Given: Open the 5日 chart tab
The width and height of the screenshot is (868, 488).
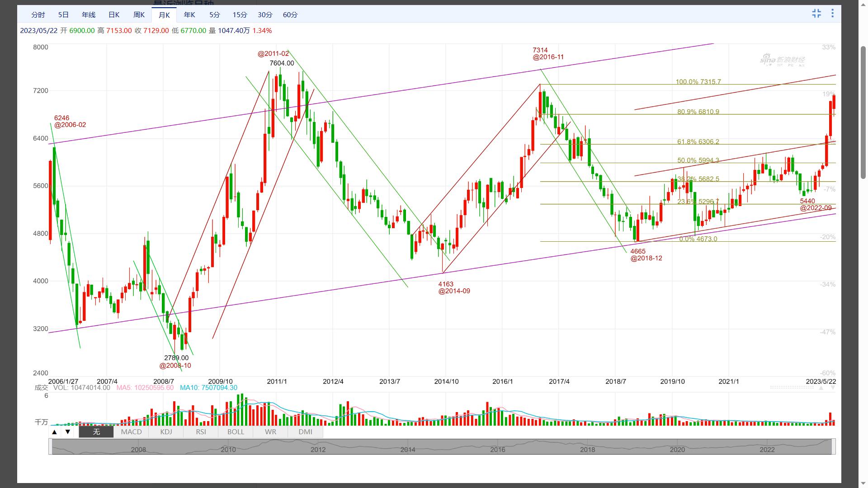Looking at the screenshot, I should coord(63,15).
